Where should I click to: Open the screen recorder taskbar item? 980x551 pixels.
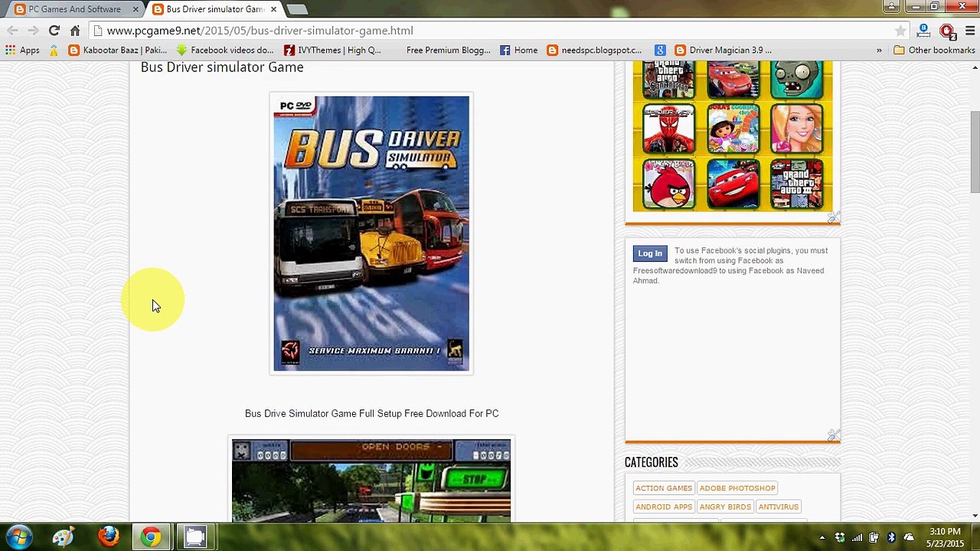coord(195,537)
